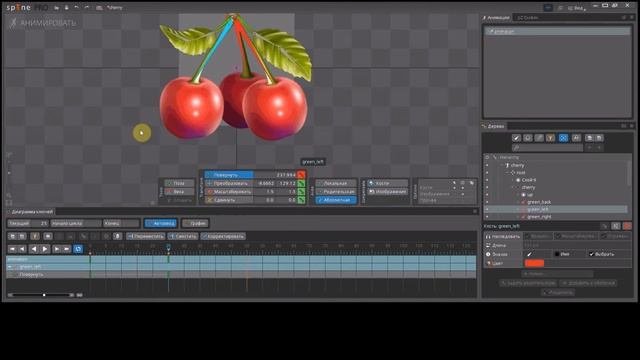Go to next keyframe
Screen dimensions: 640x360
pos(56,249)
